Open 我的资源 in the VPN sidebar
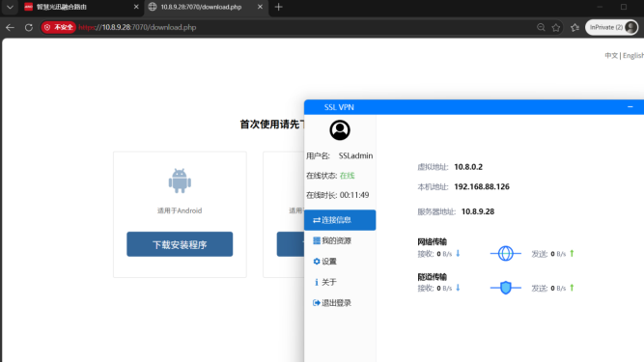 (x=340, y=240)
